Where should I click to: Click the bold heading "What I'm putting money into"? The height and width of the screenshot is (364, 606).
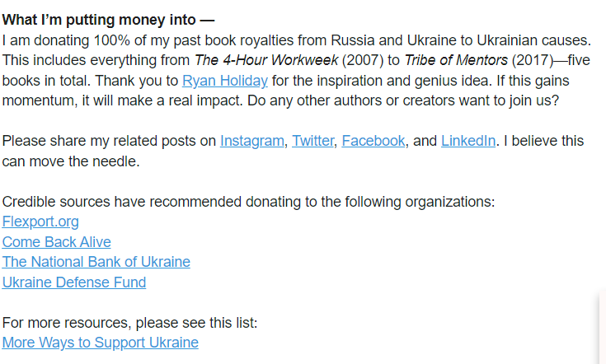[x=108, y=20]
